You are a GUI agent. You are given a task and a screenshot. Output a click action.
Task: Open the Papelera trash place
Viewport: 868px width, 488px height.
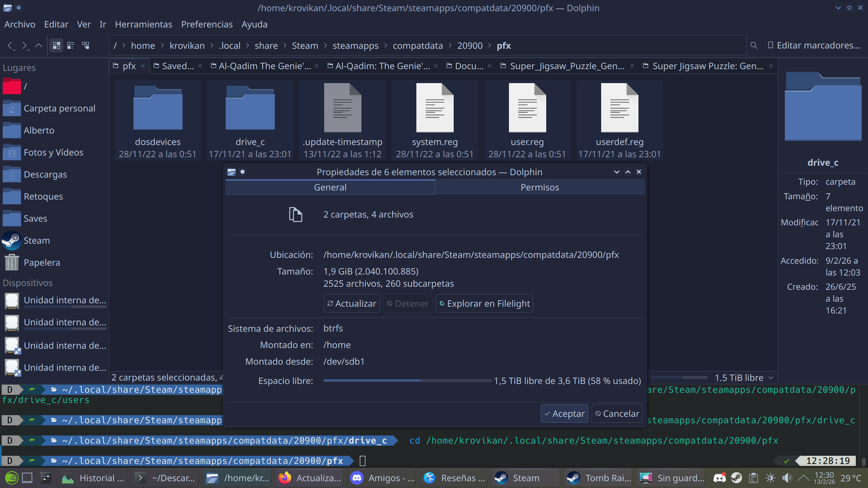(41, 263)
